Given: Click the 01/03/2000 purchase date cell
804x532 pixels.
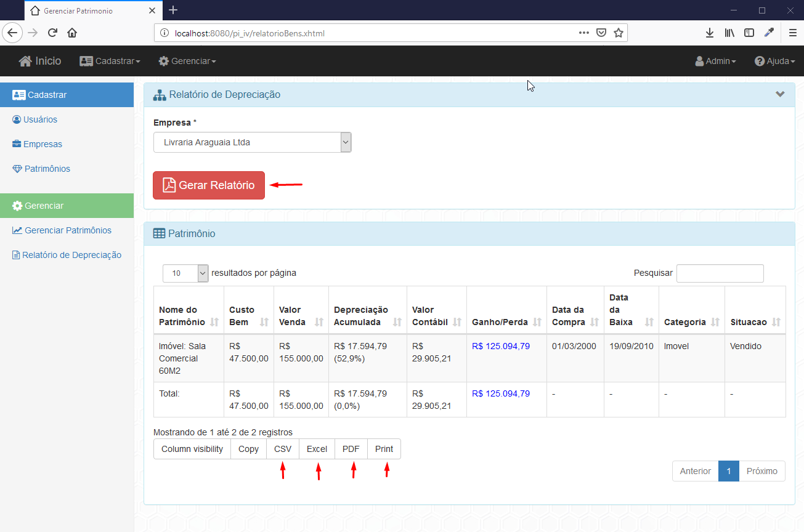Looking at the screenshot, I should 575,358.
